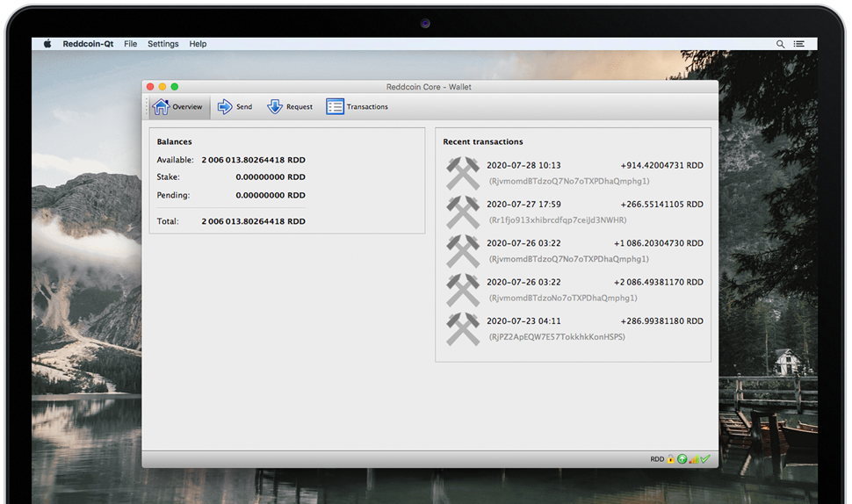The height and width of the screenshot is (504, 852).
Task: Click the blue Send arrow icon
Action: click(x=225, y=106)
